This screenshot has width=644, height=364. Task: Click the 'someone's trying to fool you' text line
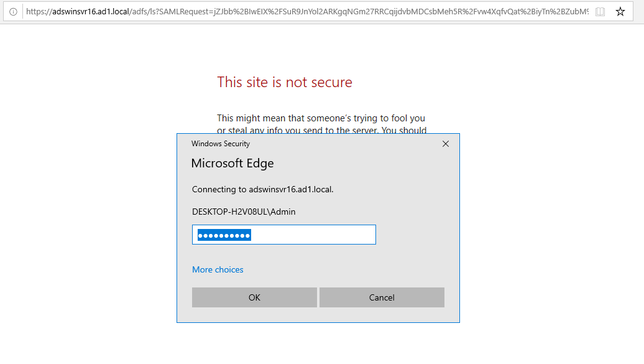(x=321, y=118)
